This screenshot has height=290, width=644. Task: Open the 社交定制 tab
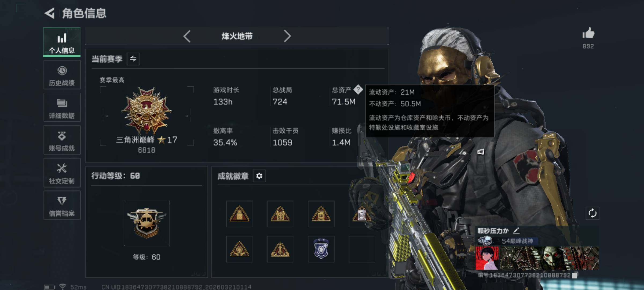tap(62, 173)
